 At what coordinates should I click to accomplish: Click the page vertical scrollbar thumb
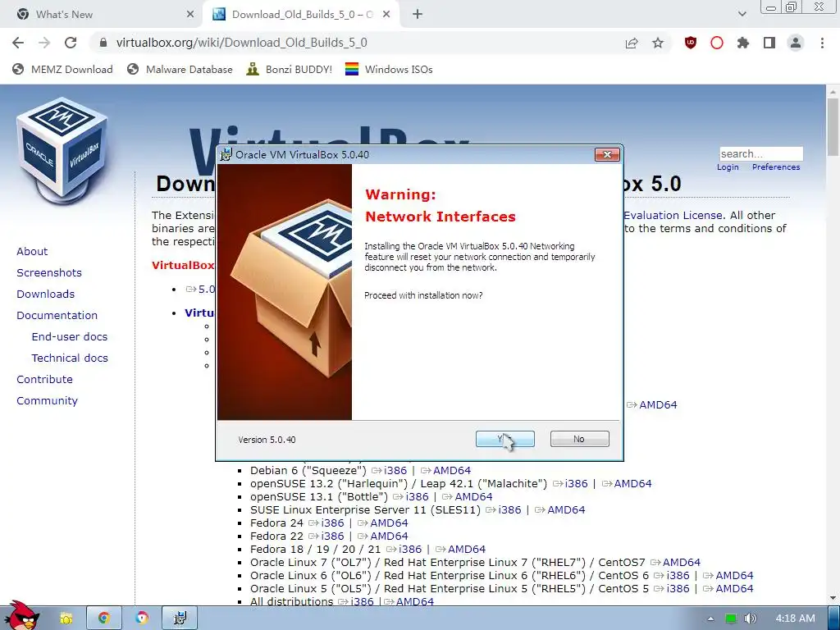pyautogui.click(x=833, y=126)
